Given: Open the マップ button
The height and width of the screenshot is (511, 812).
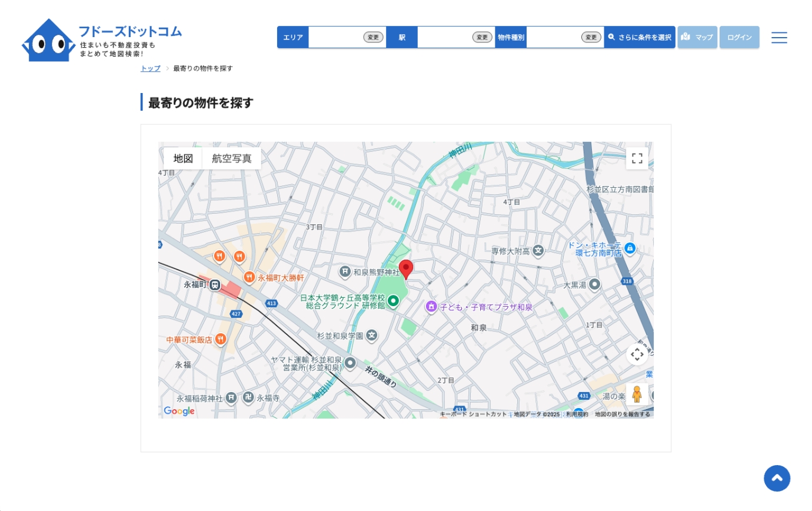Looking at the screenshot, I should pos(697,37).
